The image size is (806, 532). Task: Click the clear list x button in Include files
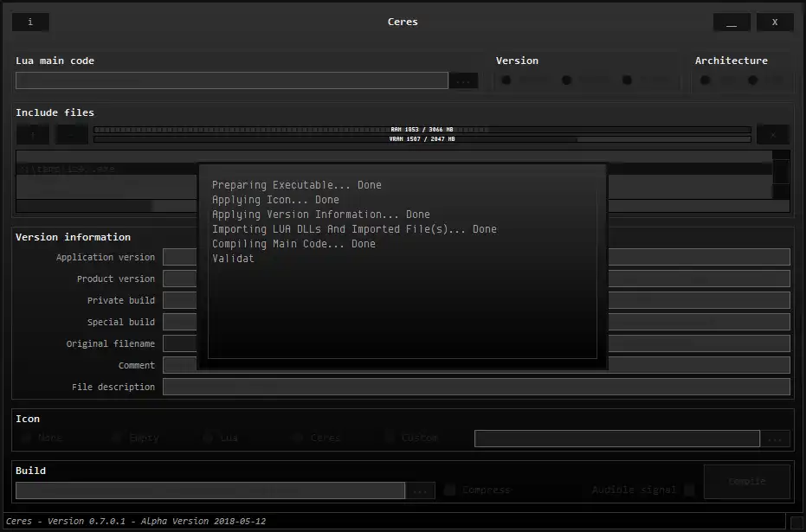pyautogui.click(x=772, y=135)
